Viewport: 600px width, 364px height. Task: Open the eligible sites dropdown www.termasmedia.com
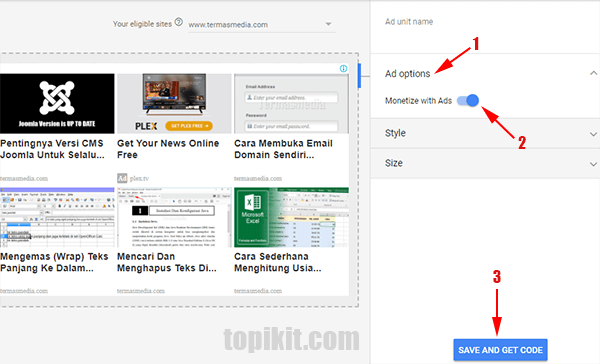pos(262,25)
